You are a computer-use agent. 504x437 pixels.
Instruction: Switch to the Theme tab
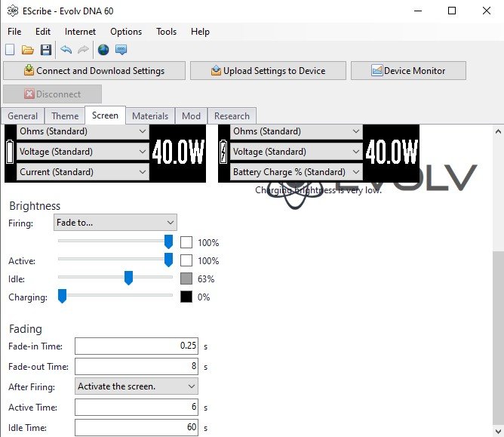[x=65, y=115]
